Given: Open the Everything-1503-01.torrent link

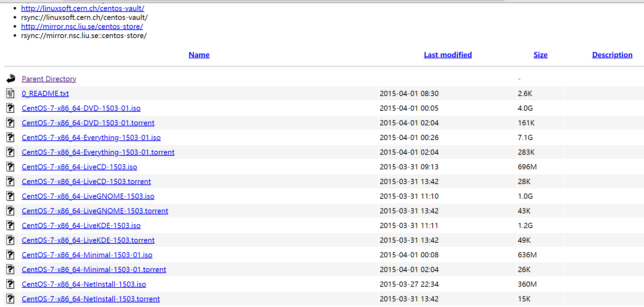Looking at the screenshot, I should (98, 152).
